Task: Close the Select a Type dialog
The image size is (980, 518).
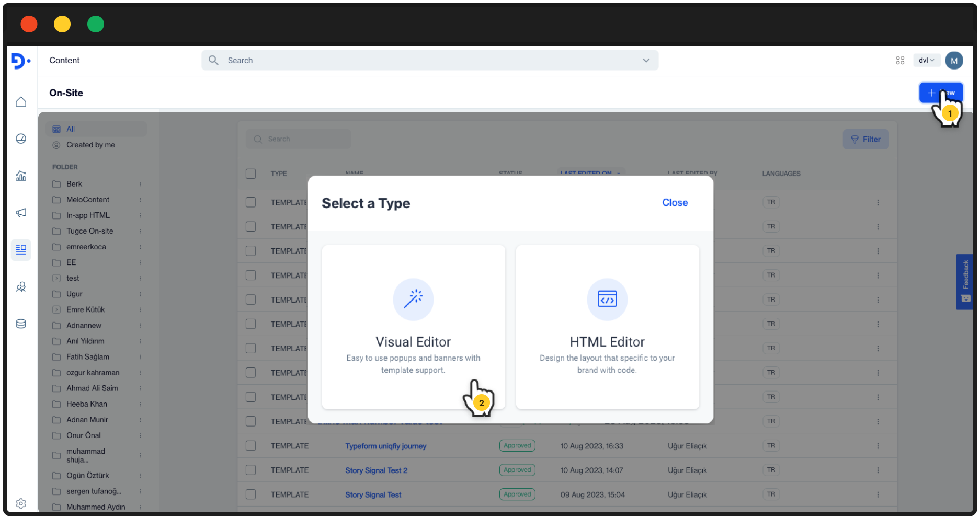Action: pos(675,203)
